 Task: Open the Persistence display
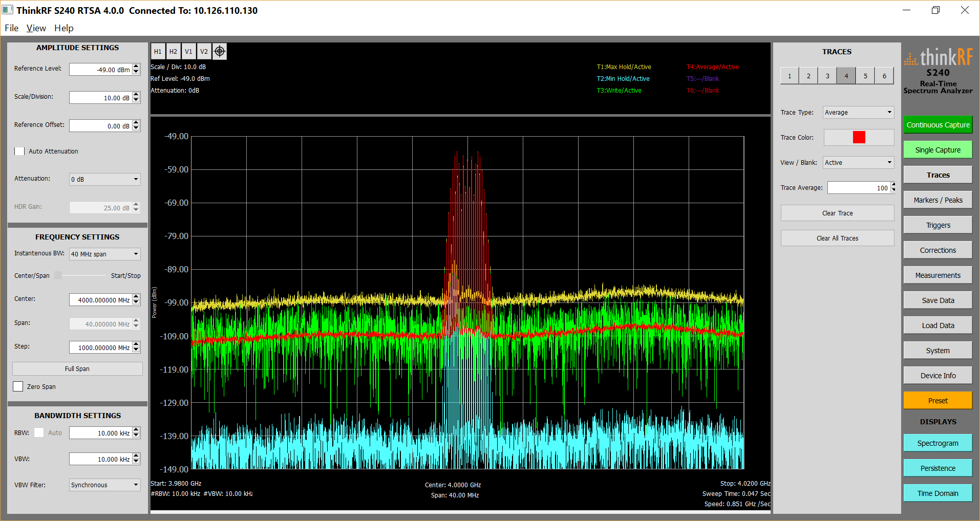pyautogui.click(x=937, y=467)
